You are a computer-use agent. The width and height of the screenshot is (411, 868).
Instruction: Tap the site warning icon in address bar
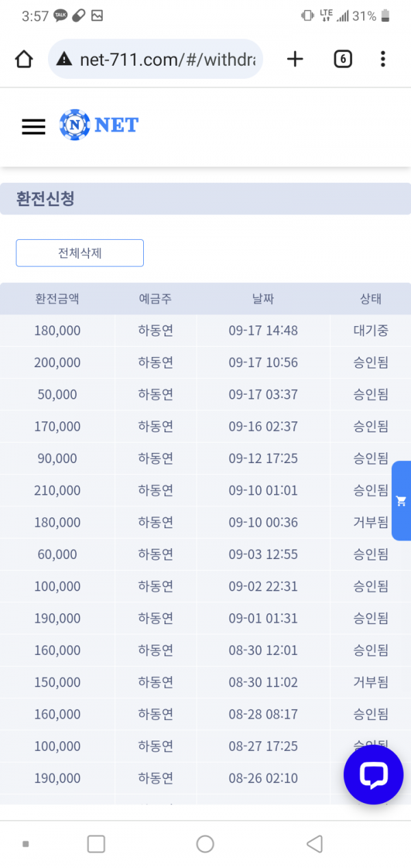pyautogui.click(x=64, y=60)
